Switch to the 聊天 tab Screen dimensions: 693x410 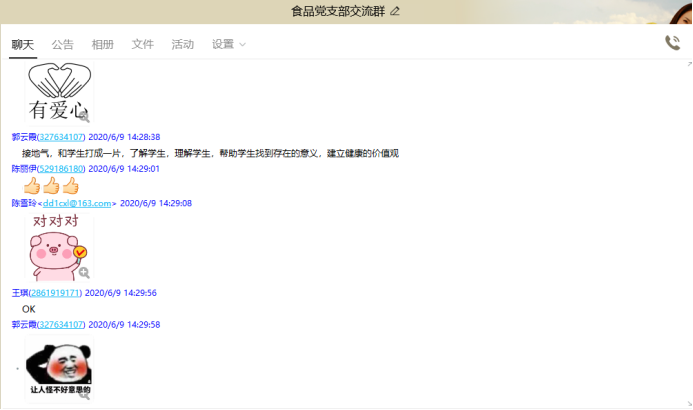tap(22, 45)
